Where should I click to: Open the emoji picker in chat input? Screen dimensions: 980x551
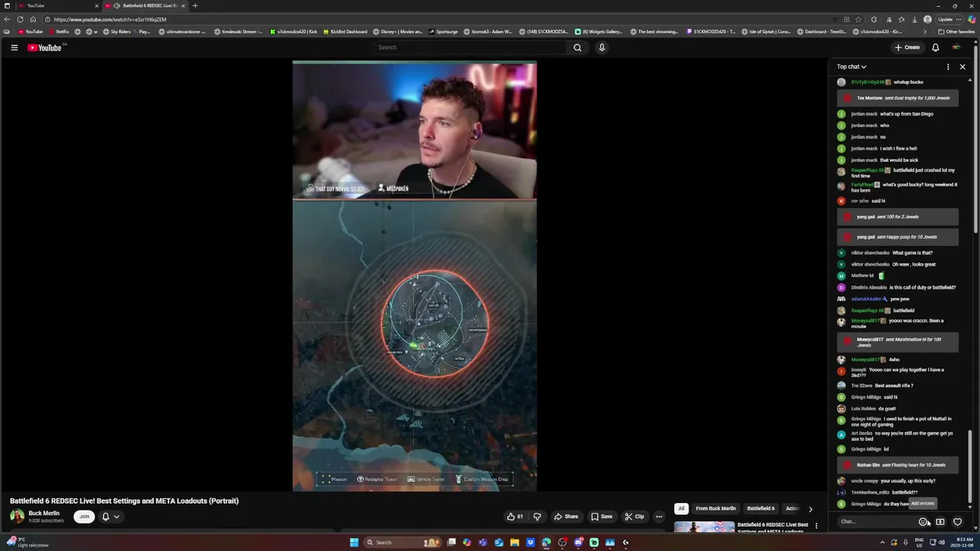tap(923, 522)
